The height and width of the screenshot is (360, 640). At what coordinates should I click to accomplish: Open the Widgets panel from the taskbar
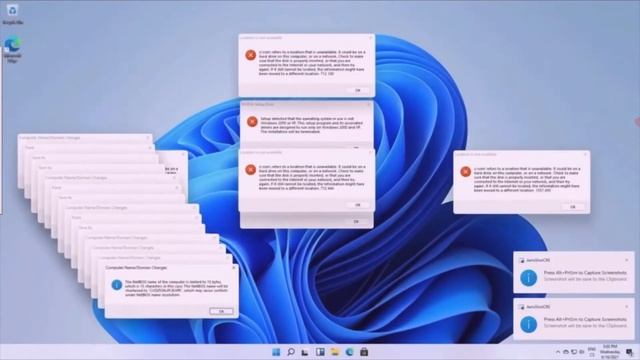[x=320, y=352]
